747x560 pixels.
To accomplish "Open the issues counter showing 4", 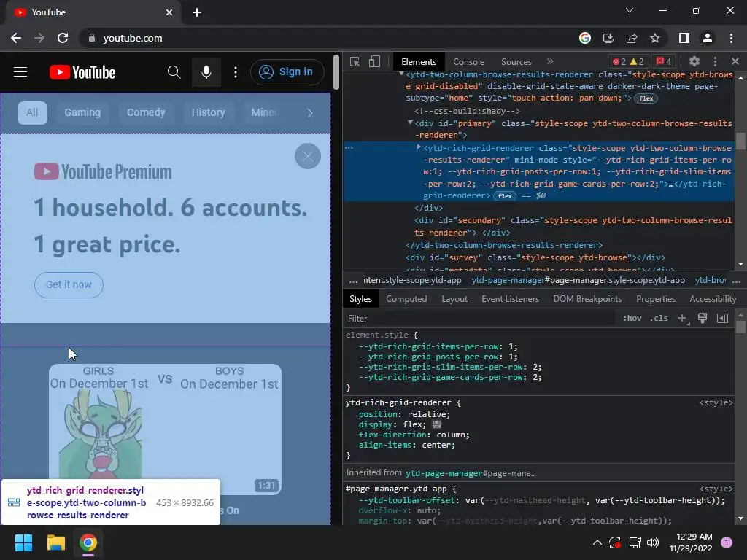I will (x=664, y=62).
